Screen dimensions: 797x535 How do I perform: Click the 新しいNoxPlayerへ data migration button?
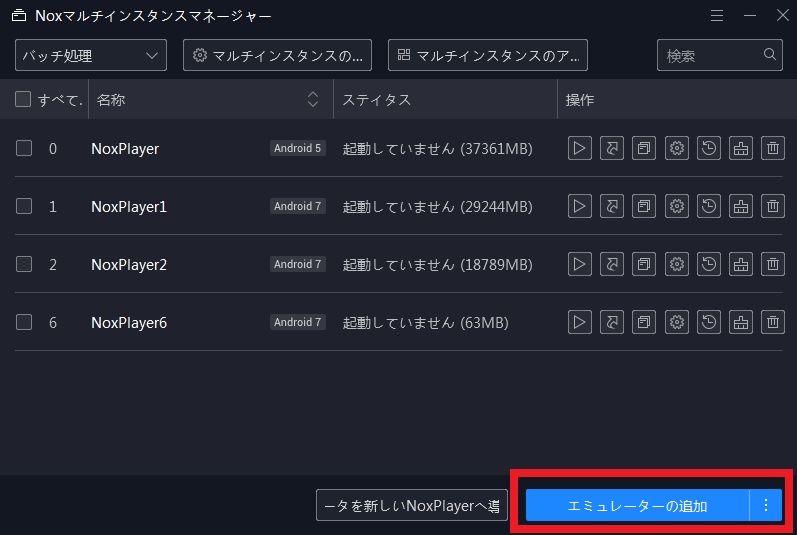[x=412, y=505]
